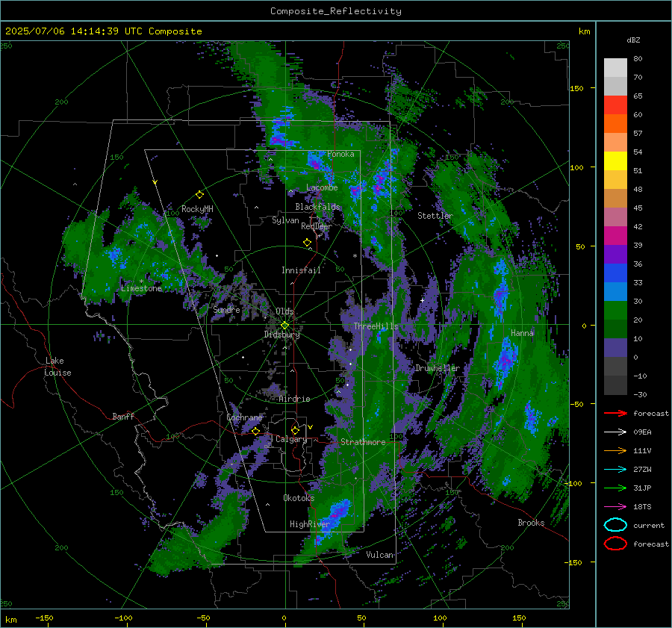Select the cyan 27ZW arrow icon
Viewport: 672px width, 628px height.
pos(615,470)
